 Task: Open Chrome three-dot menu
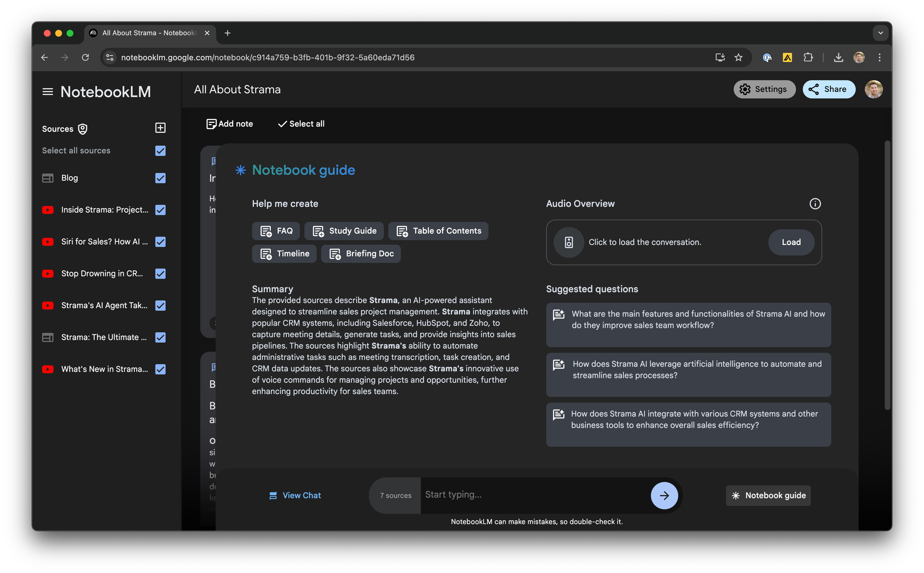tap(879, 57)
